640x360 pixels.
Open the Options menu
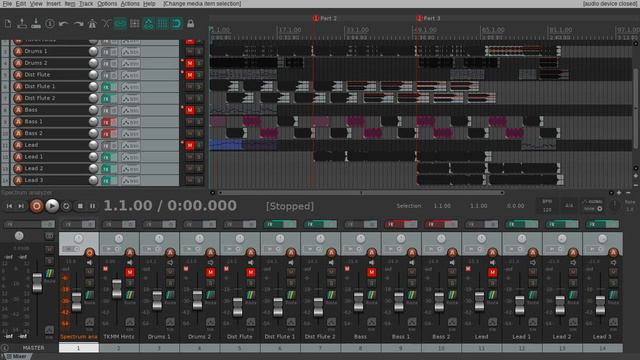click(107, 4)
